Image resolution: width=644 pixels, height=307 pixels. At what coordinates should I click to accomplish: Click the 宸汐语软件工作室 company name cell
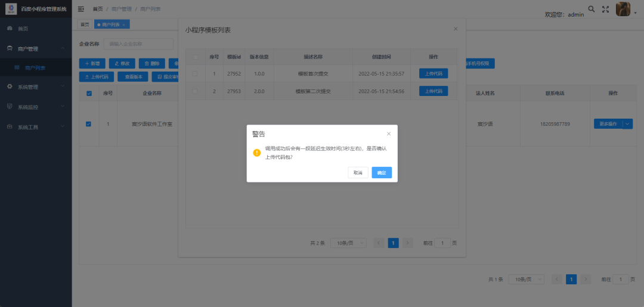tap(151, 124)
